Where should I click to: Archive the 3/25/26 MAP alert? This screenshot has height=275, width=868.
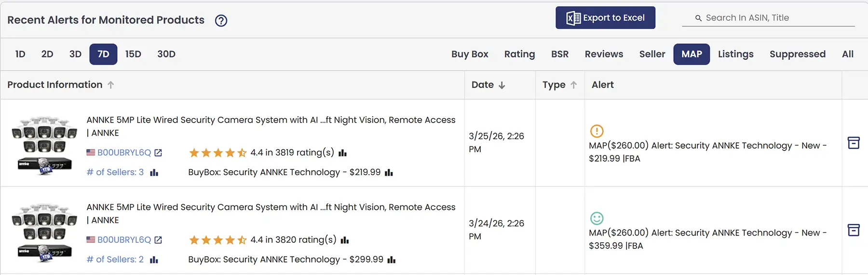click(854, 143)
